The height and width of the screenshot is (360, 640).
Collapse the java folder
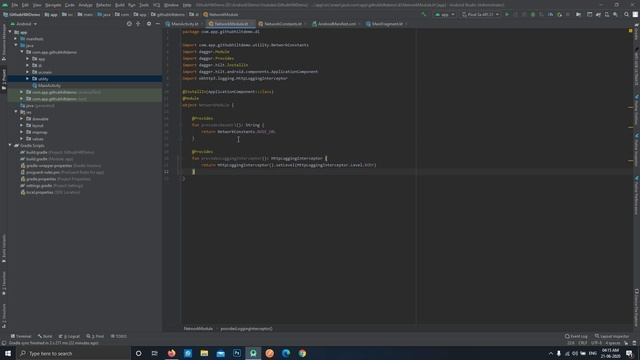(16, 45)
